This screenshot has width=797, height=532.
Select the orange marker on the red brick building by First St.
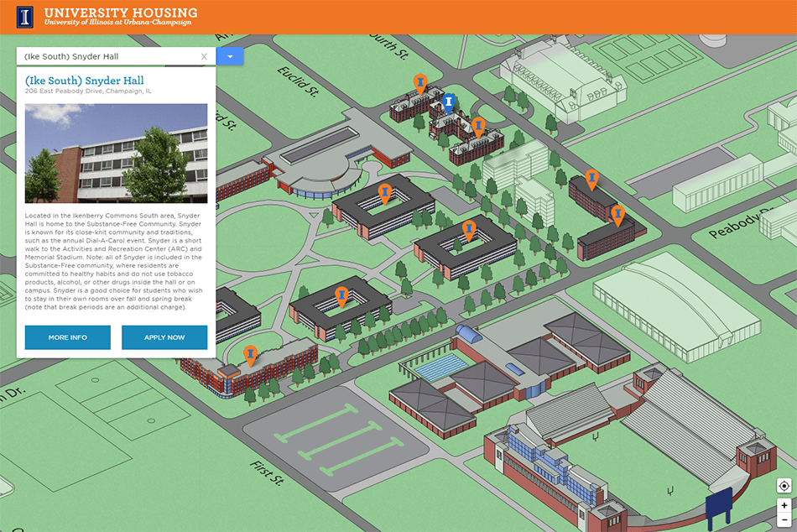250,355
